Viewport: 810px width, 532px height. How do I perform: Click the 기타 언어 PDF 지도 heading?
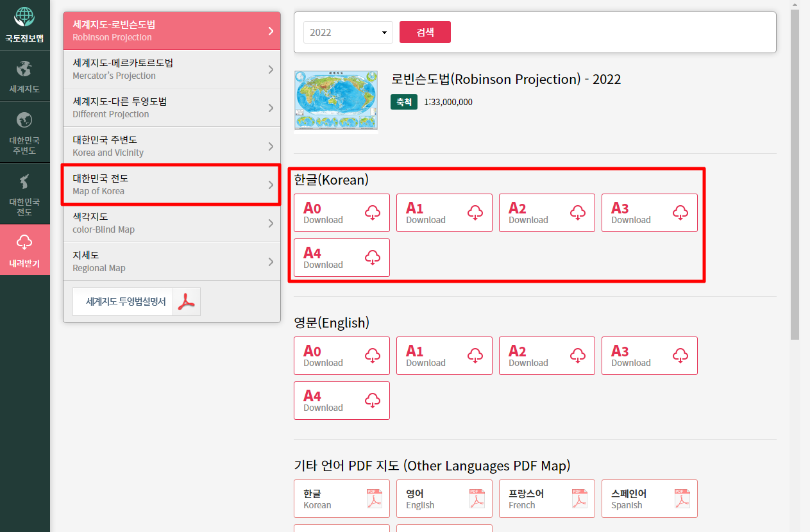coord(432,466)
